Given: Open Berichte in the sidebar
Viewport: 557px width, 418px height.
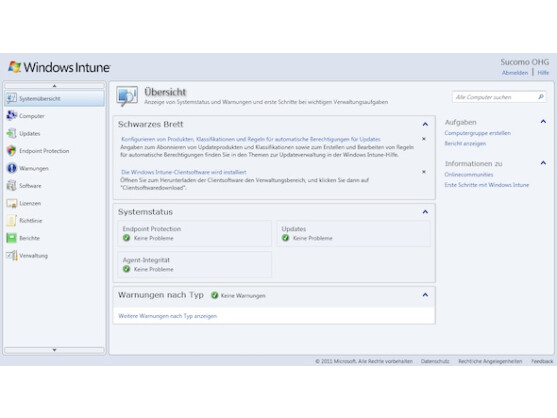Looking at the screenshot, I should [54, 238].
